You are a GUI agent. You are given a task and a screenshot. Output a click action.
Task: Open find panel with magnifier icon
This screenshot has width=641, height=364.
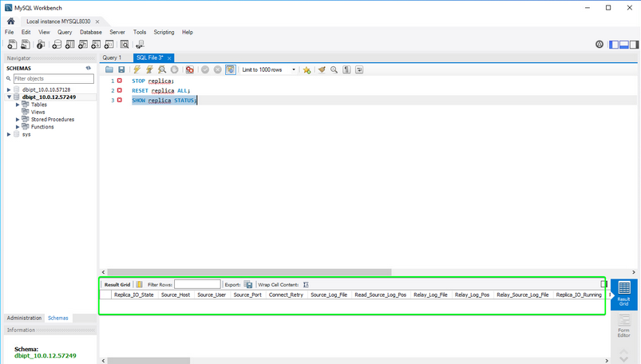(334, 69)
